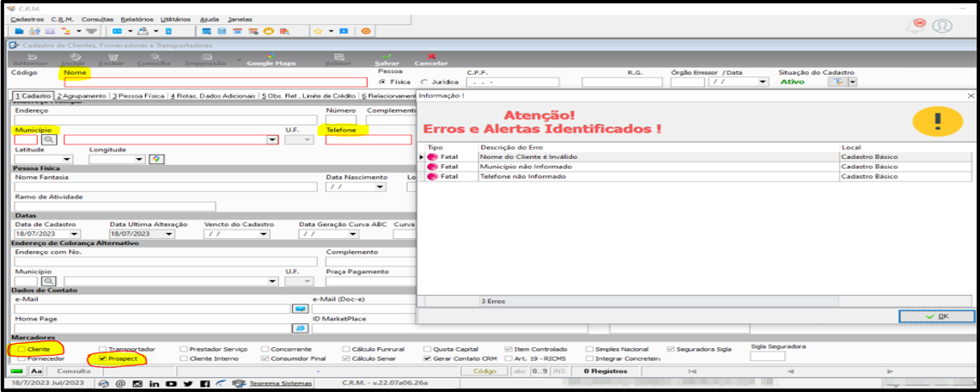The image size is (980, 392).
Task: Check the Fornecedor checkbox
Action: [21, 358]
